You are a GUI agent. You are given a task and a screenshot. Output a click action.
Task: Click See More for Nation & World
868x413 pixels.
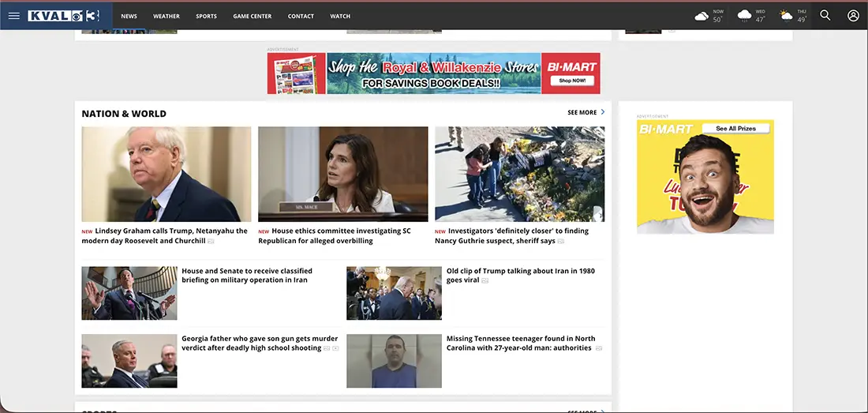(x=582, y=112)
